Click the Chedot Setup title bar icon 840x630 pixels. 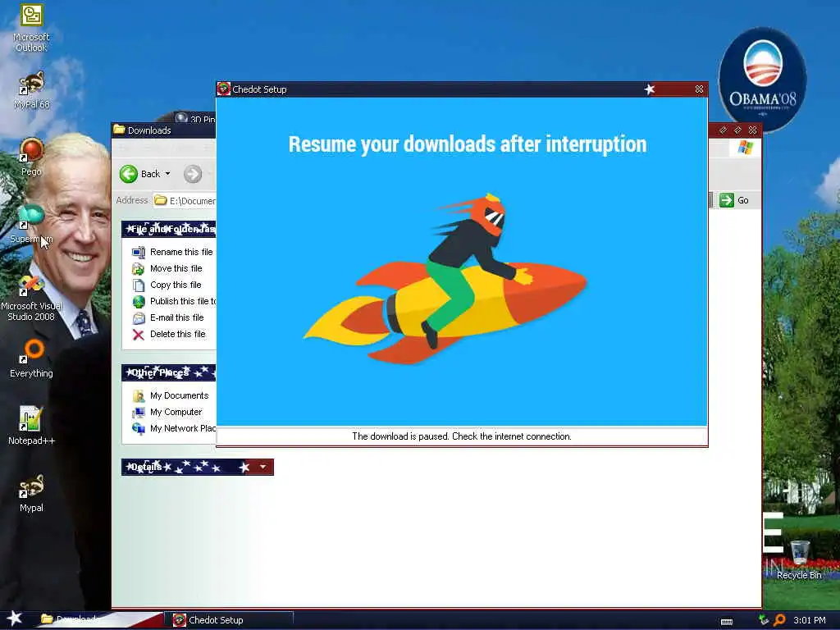[x=223, y=89]
